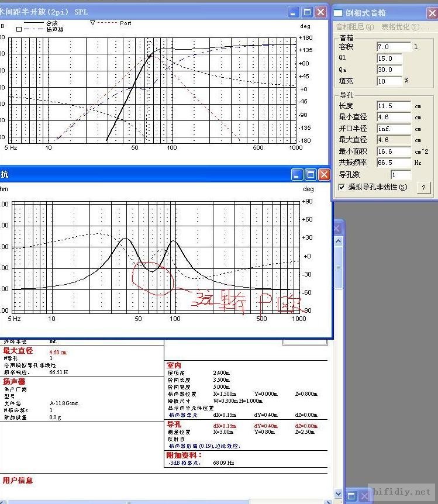Close the SPL graph window
This screenshot has width=438, height=504.
320,12
